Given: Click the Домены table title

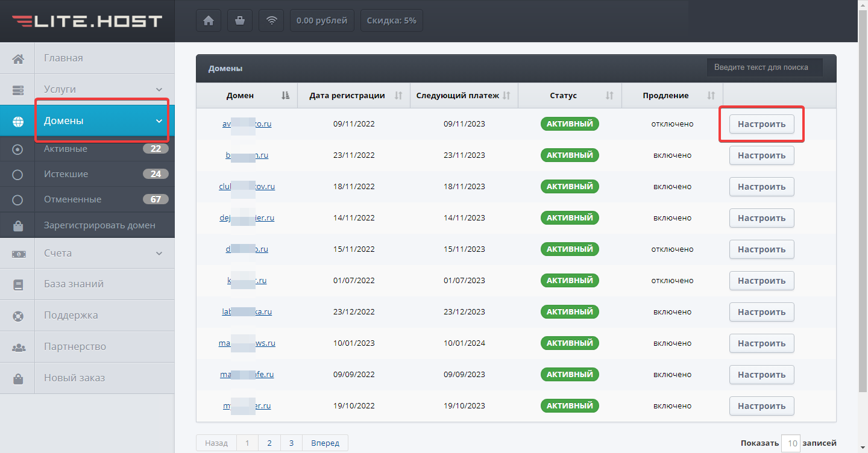Looking at the screenshot, I should (225, 69).
